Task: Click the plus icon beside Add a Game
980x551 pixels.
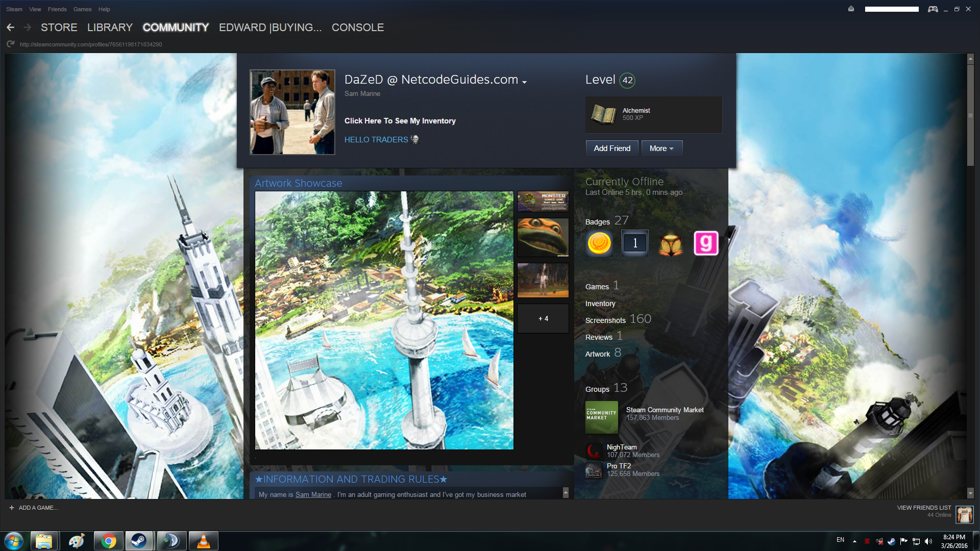Action: point(11,508)
